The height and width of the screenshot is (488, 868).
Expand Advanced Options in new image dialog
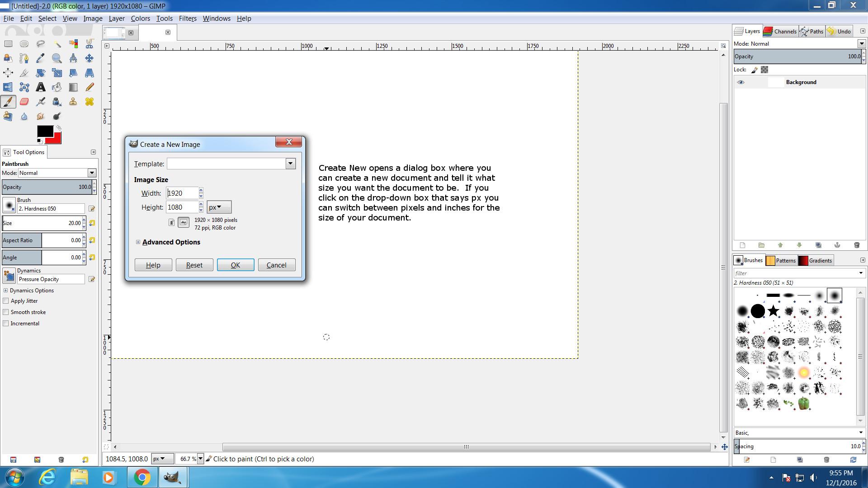pyautogui.click(x=138, y=242)
